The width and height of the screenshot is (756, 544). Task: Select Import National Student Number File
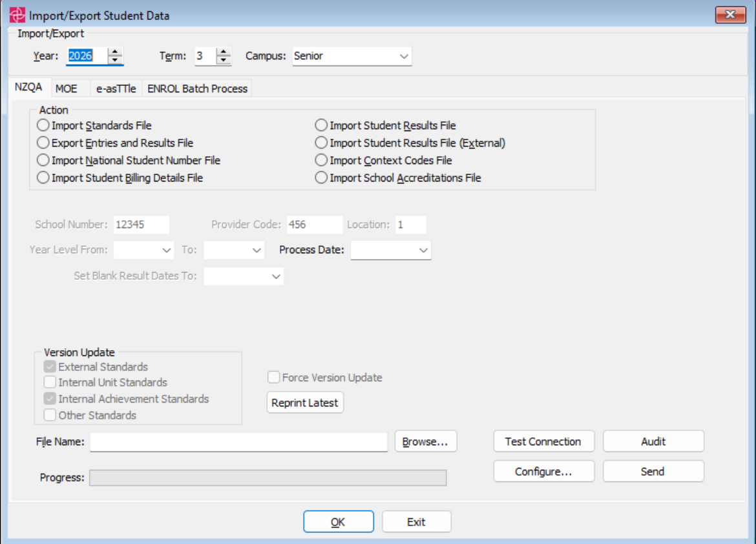129,160
